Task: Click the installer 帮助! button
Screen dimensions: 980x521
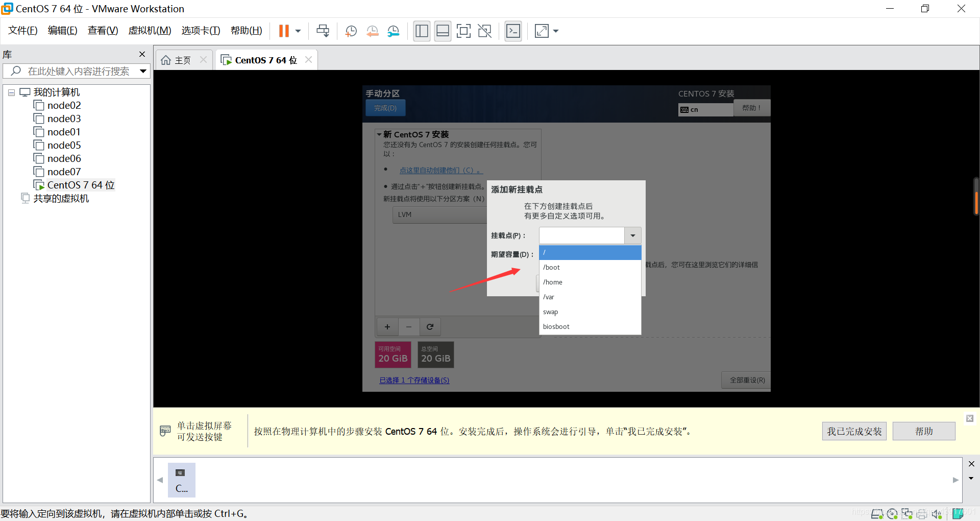Action: tap(751, 108)
